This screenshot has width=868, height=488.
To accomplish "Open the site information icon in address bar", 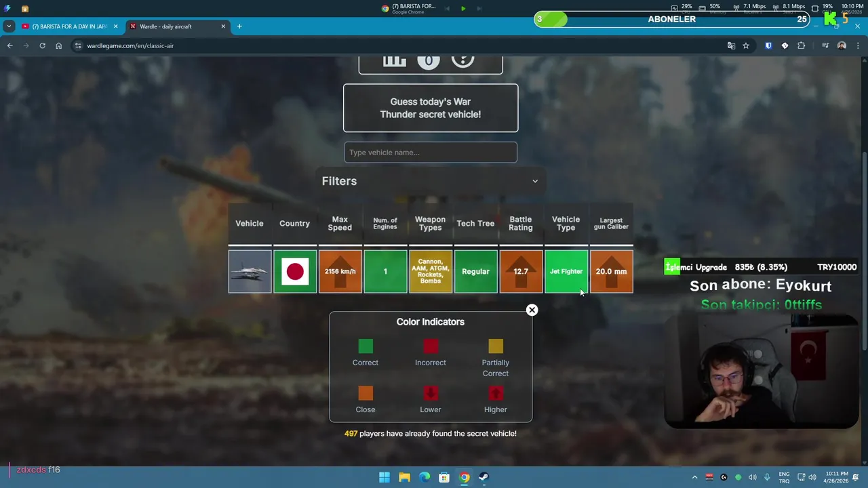I will tap(78, 45).
